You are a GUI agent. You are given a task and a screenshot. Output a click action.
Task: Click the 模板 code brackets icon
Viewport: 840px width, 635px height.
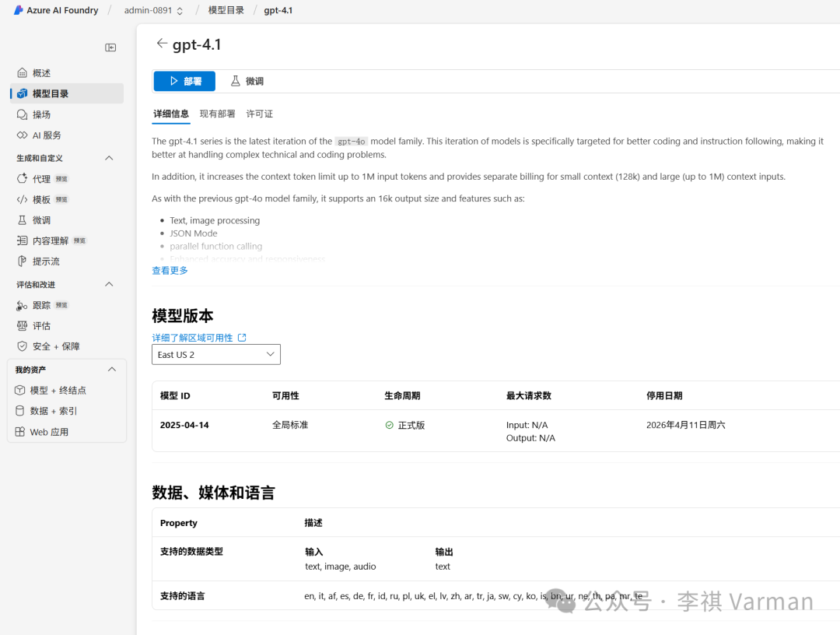pos(22,199)
